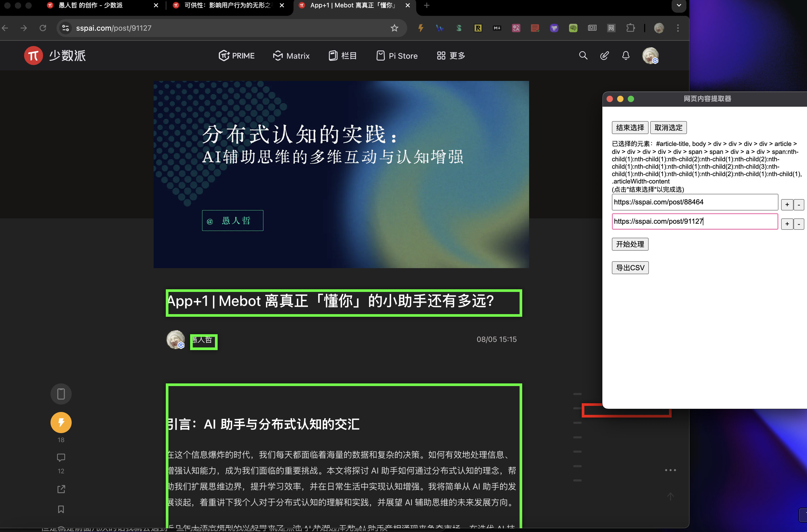Image resolution: width=807 pixels, height=532 pixels.
Task: Click the reader-mode extension icon
Action: tap(592, 28)
